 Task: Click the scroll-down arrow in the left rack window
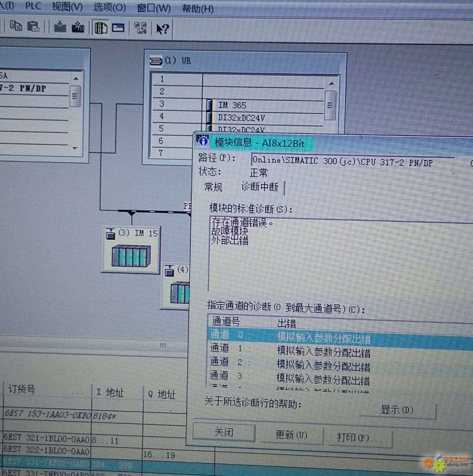click(x=75, y=148)
